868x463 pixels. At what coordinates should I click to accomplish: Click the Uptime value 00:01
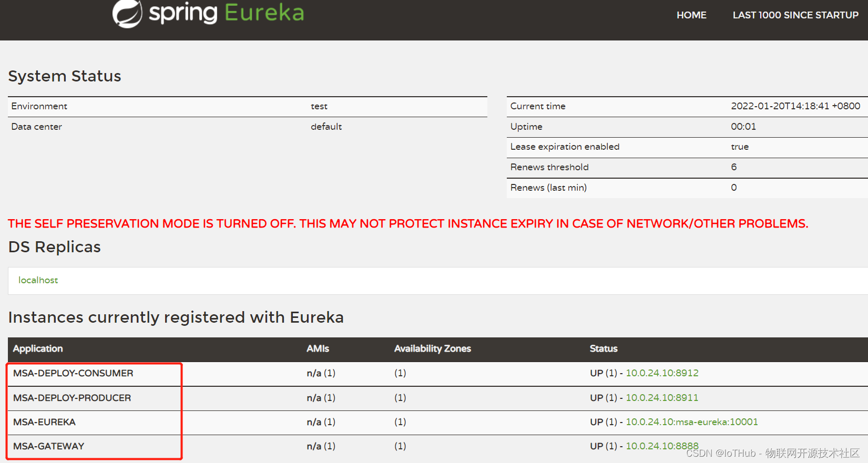pyautogui.click(x=743, y=127)
